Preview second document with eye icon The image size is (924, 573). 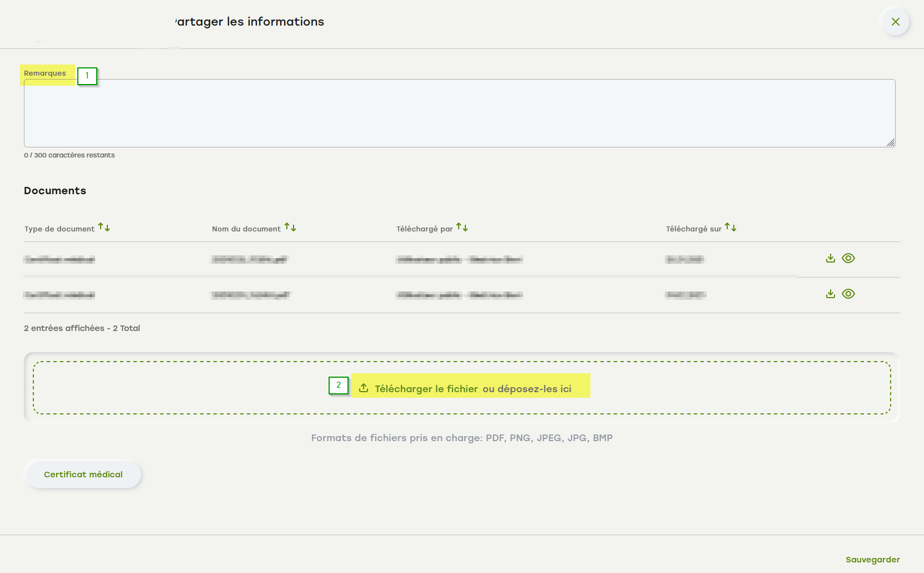(x=848, y=294)
